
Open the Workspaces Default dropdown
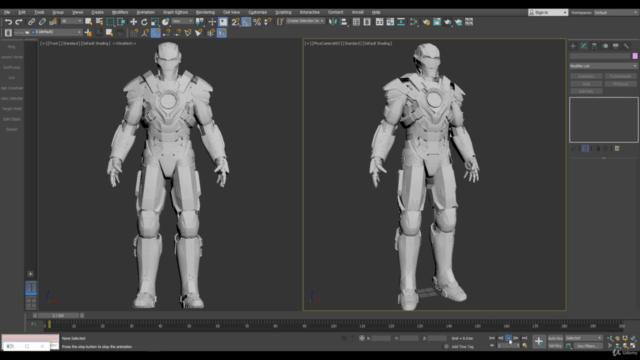(x=615, y=13)
